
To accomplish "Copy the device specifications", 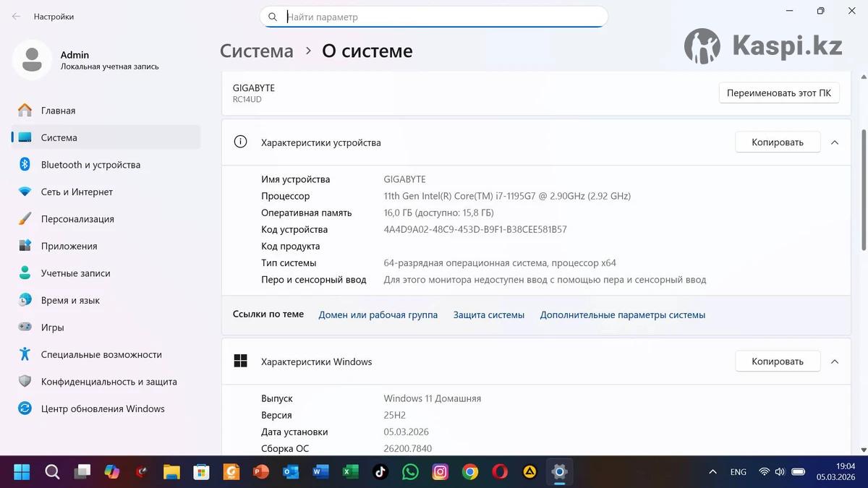I will pos(777,142).
